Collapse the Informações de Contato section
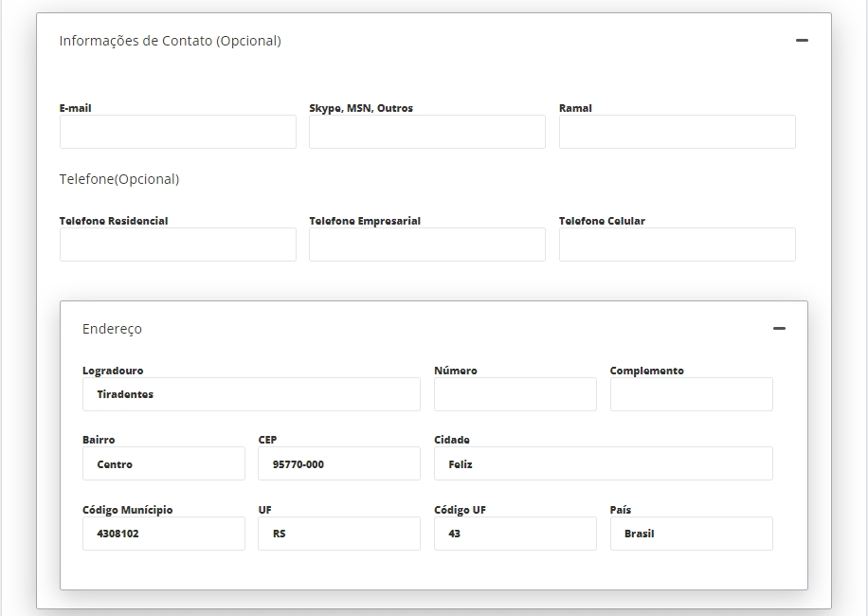This screenshot has width=868, height=616. tap(802, 41)
